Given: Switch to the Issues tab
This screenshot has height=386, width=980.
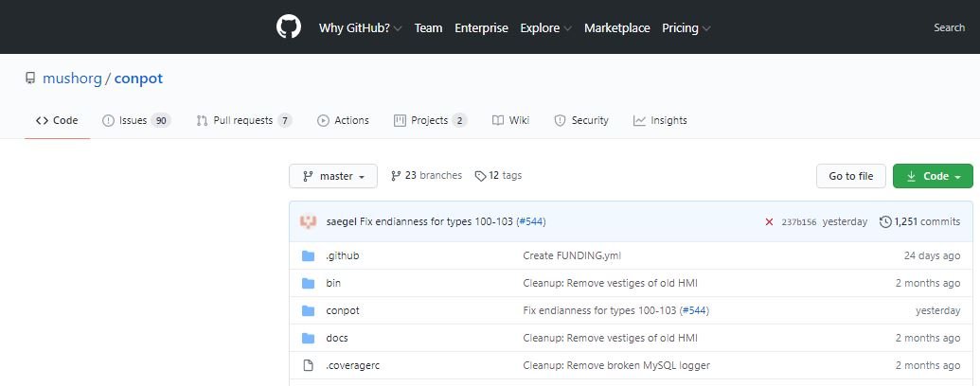Looking at the screenshot, I should point(136,120).
